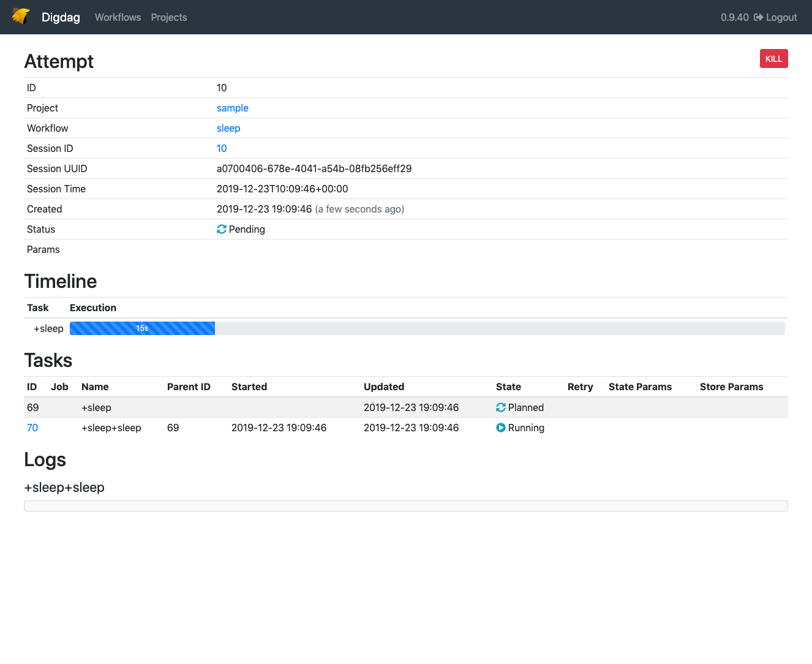Screen dimensions: 812x664
Task: Click the Session UUID value
Action: (314, 168)
